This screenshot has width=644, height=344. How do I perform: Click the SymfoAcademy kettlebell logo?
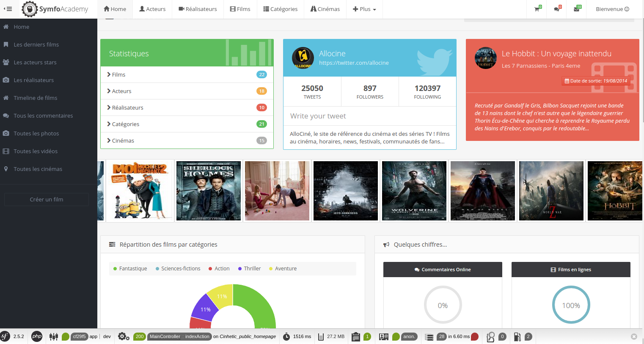(30, 9)
